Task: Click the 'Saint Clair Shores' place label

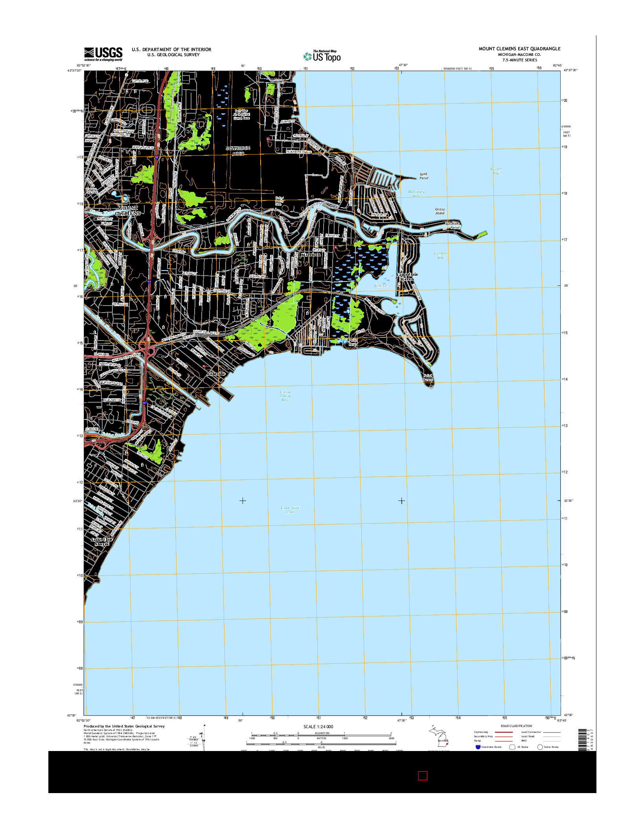Action: click(x=101, y=542)
